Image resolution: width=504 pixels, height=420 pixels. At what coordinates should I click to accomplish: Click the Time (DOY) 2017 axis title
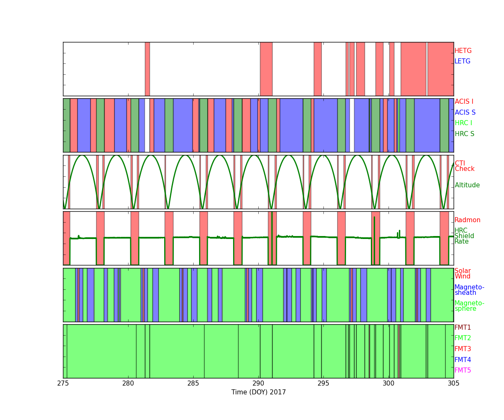pos(258,392)
